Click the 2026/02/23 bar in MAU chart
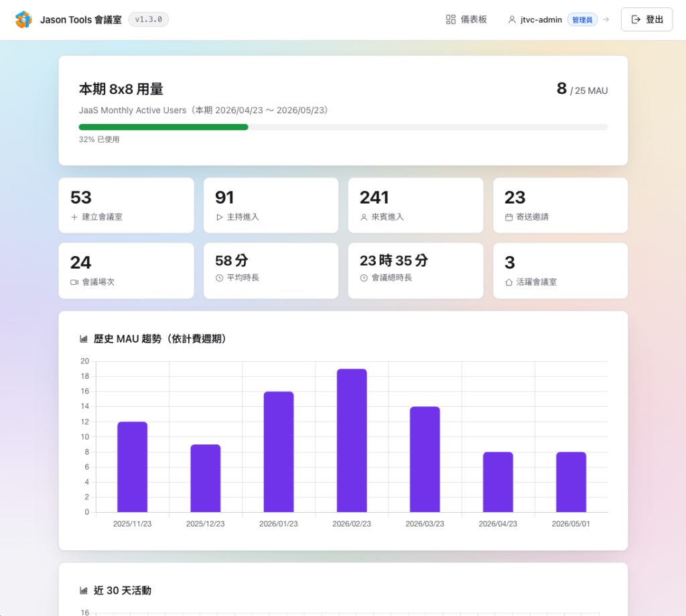 point(352,440)
